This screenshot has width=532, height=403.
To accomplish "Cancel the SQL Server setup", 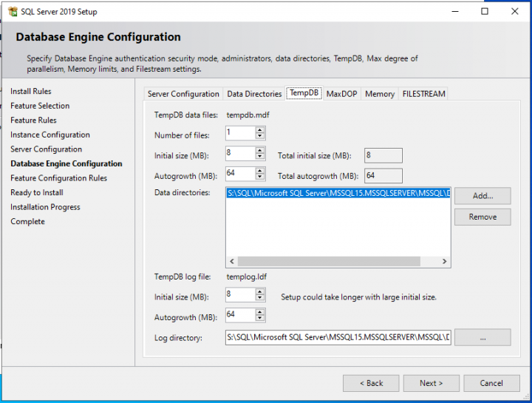I will point(491,383).
